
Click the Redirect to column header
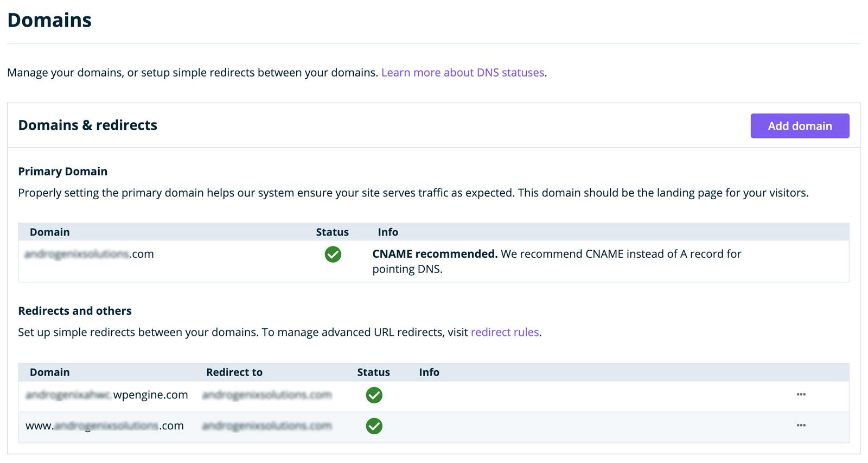[x=234, y=372]
